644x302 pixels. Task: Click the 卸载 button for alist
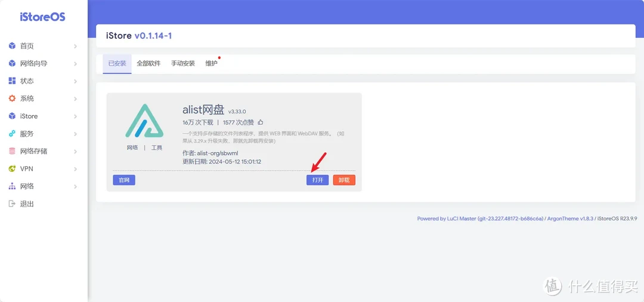coord(344,180)
